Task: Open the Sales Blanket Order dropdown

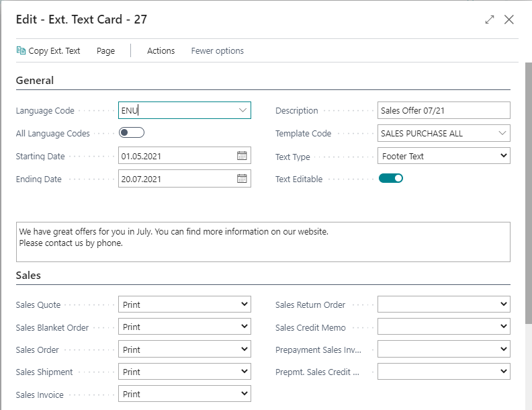Action: pos(185,327)
